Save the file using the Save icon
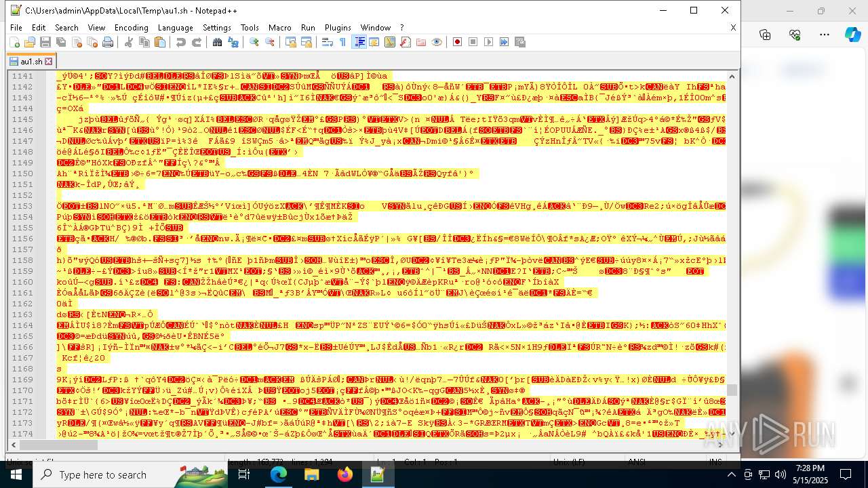The height and width of the screenshot is (488, 868). pos(45,42)
